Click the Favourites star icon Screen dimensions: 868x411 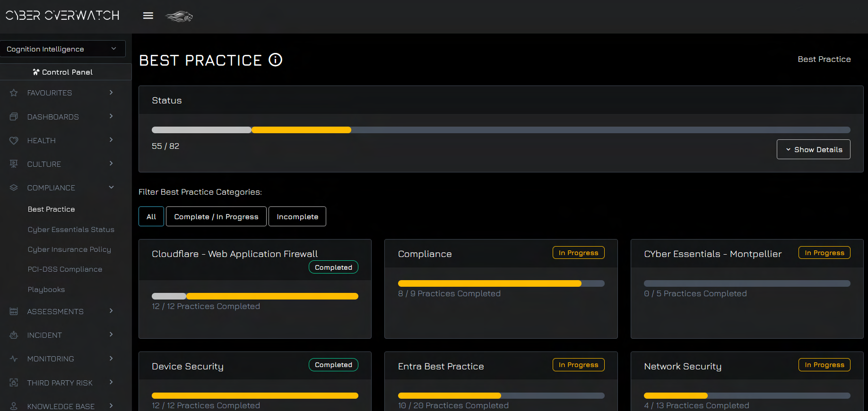pos(14,93)
